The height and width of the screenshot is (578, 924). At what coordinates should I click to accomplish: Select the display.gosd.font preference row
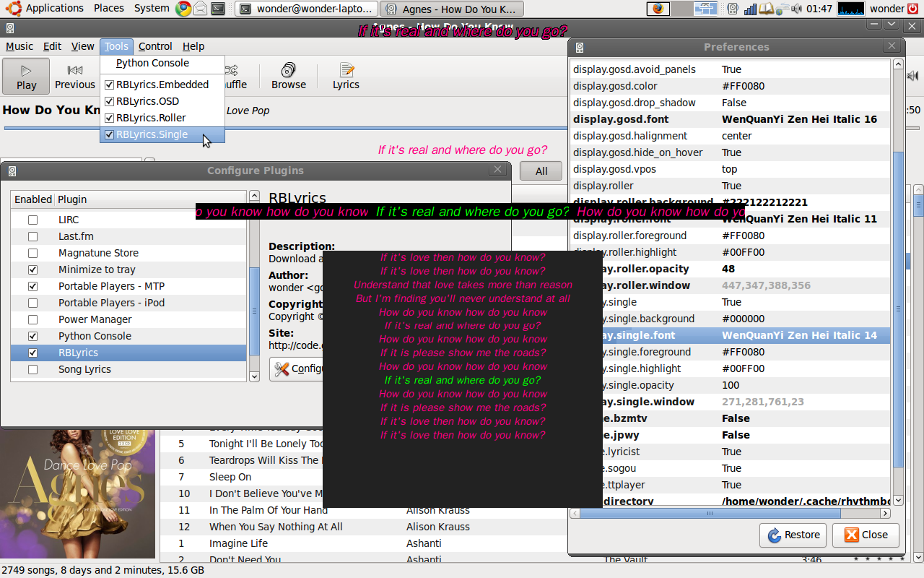click(x=730, y=119)
